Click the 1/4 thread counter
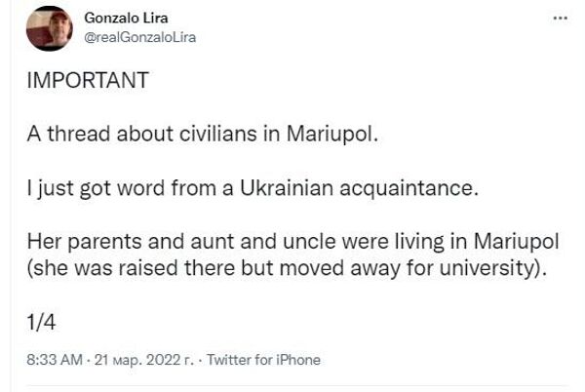The width and height of the screenshot is (585, 392). tap(39, 322)
